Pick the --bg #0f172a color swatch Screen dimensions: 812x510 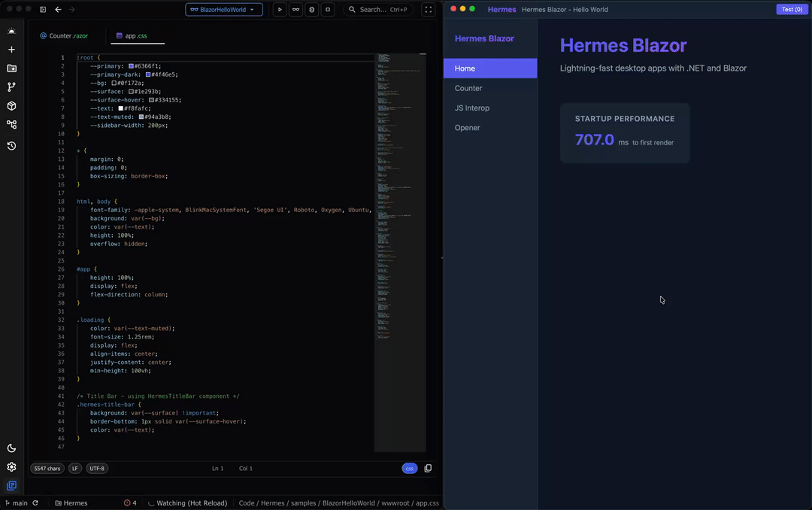(x=114, y=83)
